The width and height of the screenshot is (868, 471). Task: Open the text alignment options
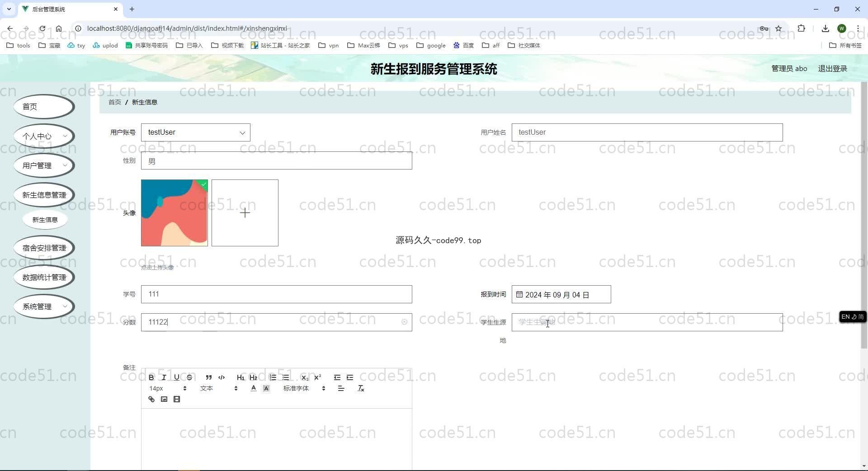coord(341,388)
